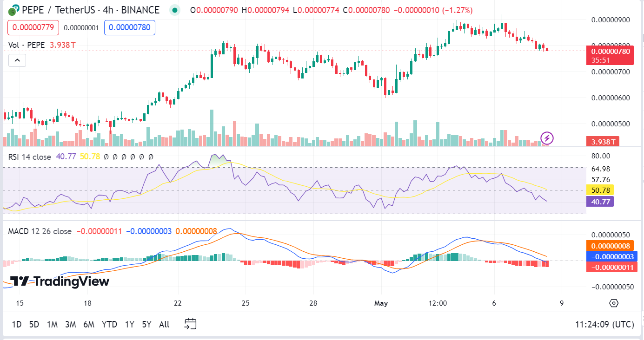Click the RSI 14 close indicator label
The width and height of the screenshot is (644, 340).
(30, 157)
